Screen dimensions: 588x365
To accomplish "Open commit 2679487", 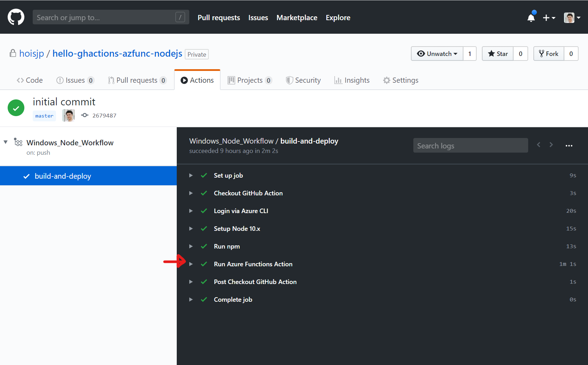I will 104,115.
